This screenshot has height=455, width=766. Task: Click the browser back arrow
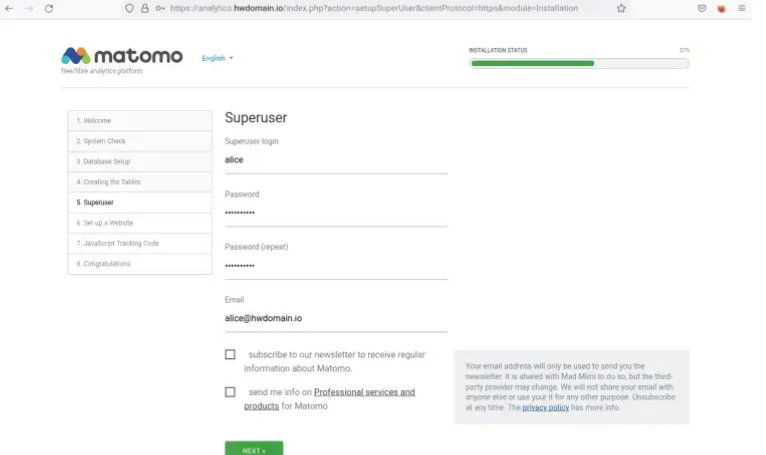pos(9,8)
